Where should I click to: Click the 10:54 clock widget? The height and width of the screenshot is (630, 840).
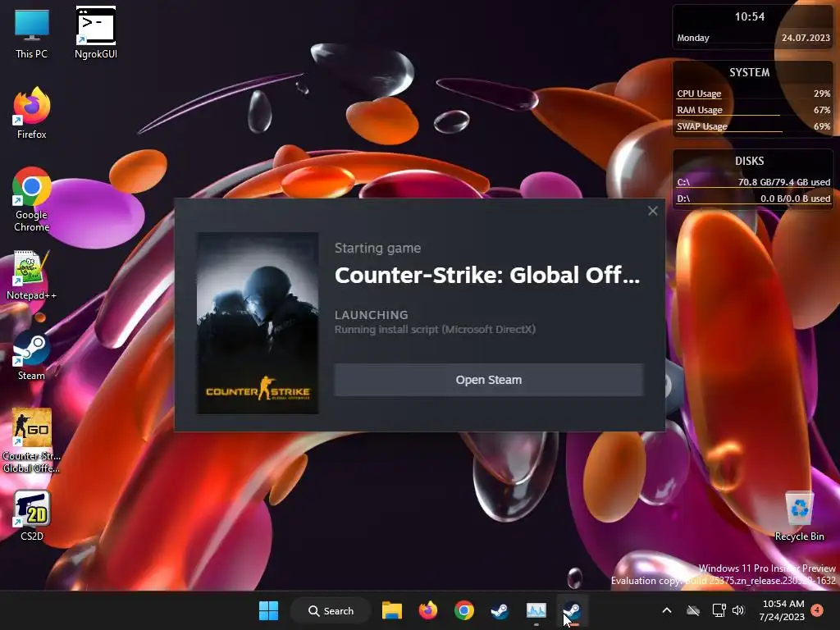click(750, 16)
